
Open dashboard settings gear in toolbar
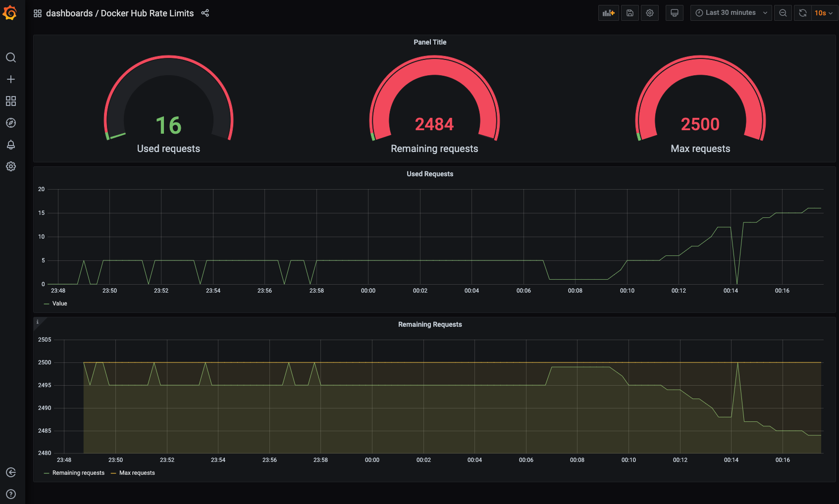(650, 13)
